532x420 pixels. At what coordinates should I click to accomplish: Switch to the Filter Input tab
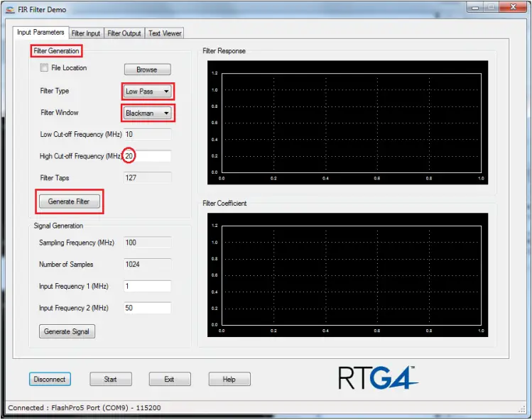click(x=86, y=33)
